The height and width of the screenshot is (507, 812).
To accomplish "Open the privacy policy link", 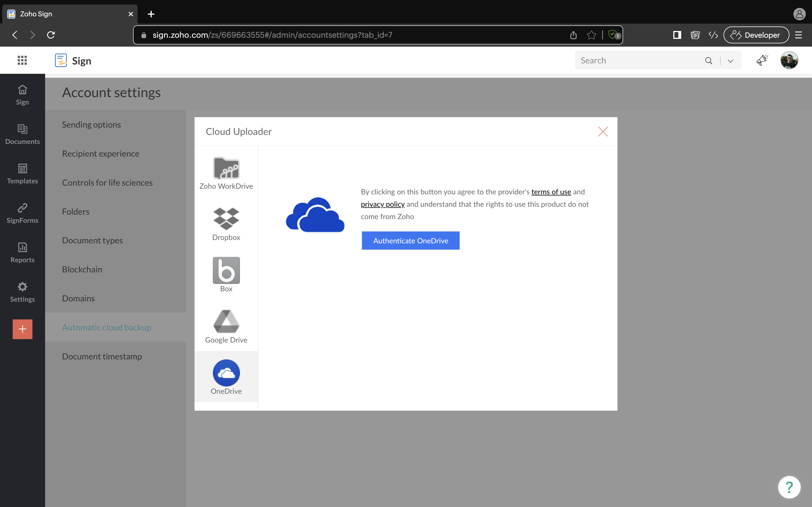I will tap(383, 204).
